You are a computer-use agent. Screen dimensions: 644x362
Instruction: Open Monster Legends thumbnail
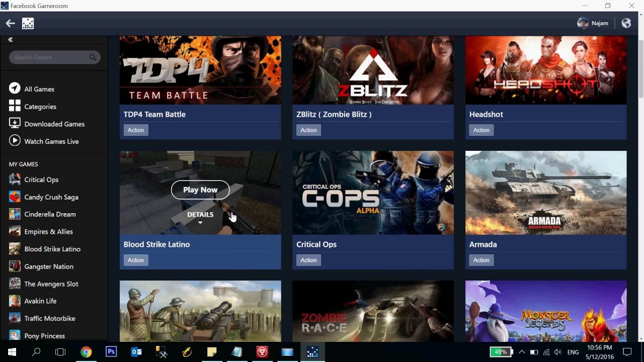[x=546, y=311]
